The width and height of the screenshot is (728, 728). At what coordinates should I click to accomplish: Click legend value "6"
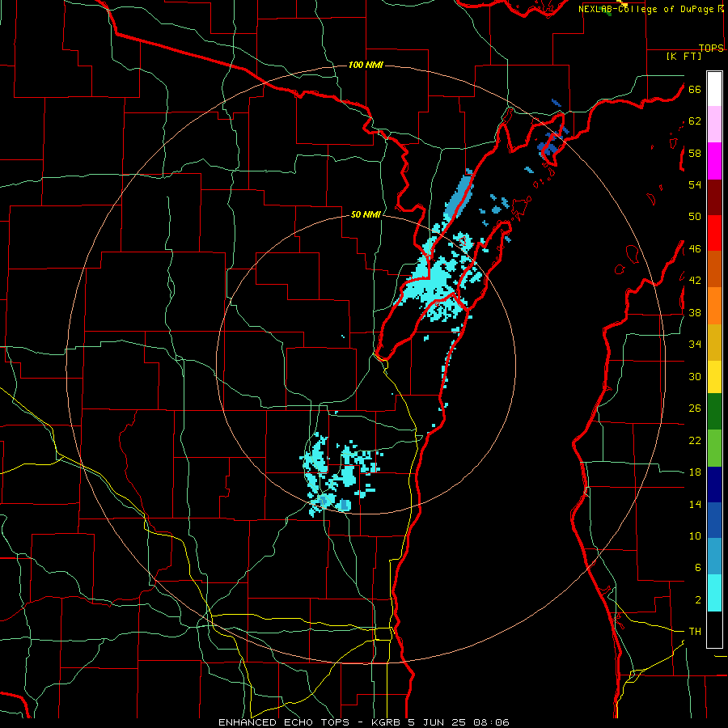698,567
